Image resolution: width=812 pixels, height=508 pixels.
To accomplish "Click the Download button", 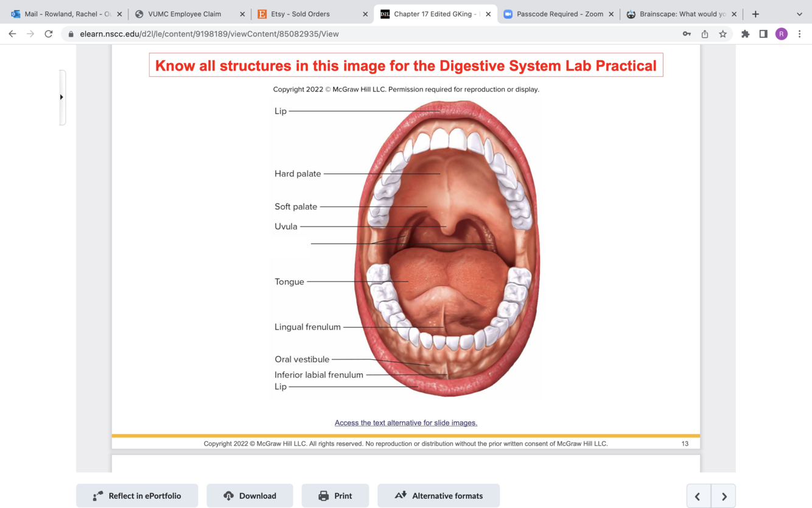I will pyautogui.click(x=250, y=496).
